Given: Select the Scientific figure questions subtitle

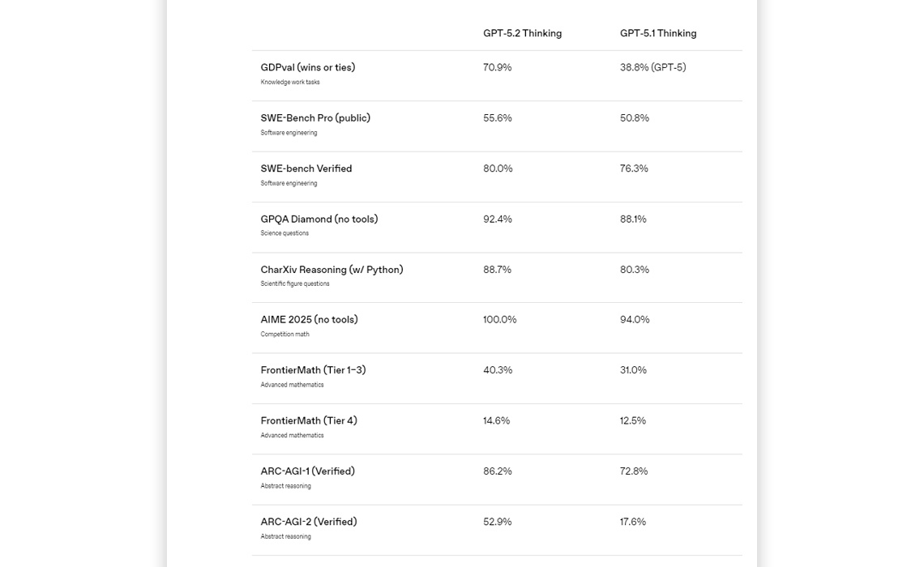Looking at the screenshot, I should click(294, 284).
